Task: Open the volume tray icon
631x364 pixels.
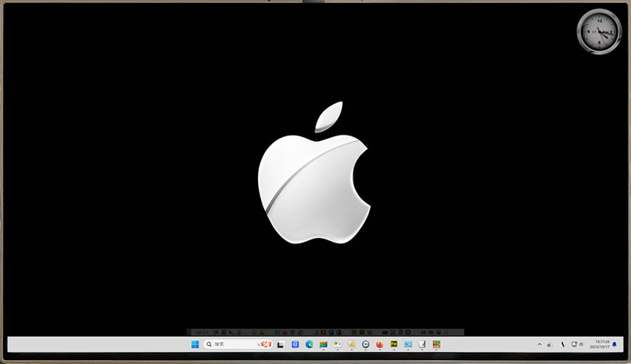Action: [581, 344]
